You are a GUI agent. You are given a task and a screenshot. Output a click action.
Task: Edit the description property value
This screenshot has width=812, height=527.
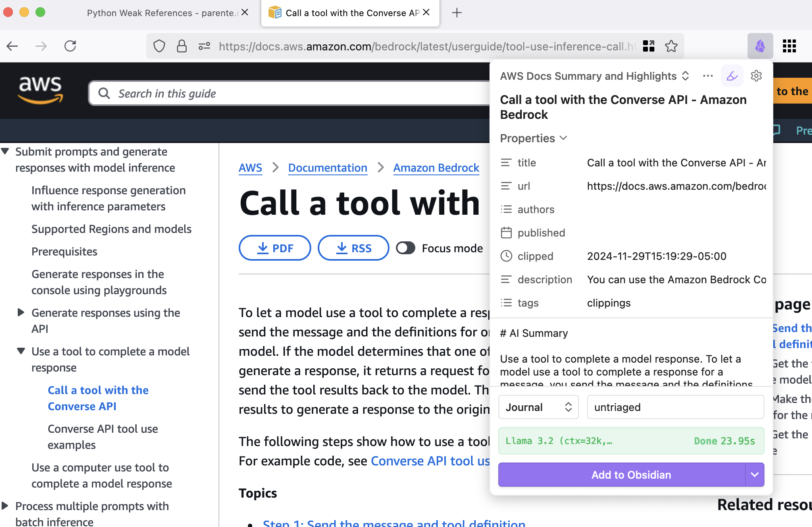676,280
